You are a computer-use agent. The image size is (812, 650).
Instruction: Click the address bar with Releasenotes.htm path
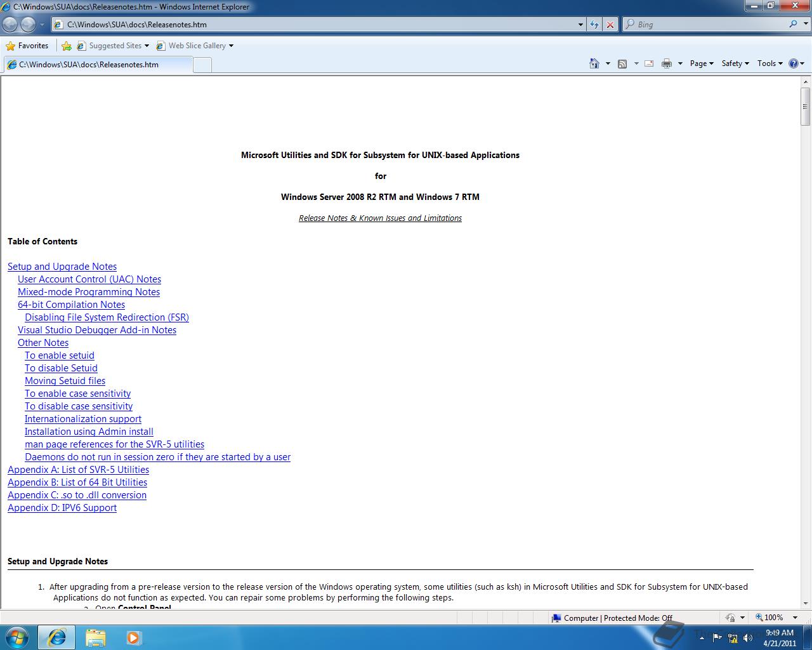[x=314, y=25]
